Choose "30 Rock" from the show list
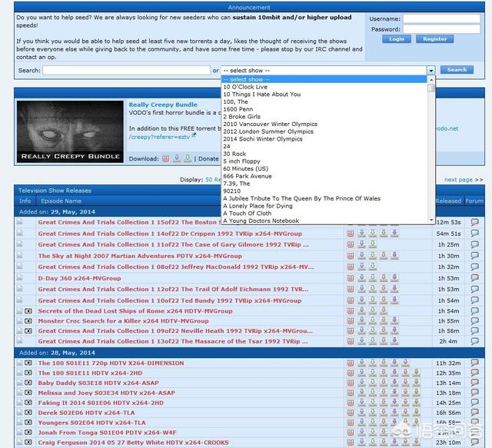 [236, 154]
